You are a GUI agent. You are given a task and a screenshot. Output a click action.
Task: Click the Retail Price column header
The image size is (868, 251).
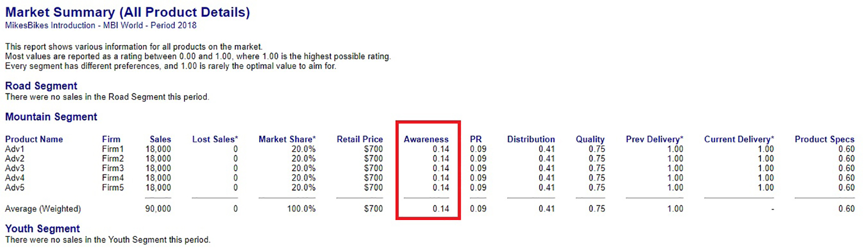[x=360, y=139]
